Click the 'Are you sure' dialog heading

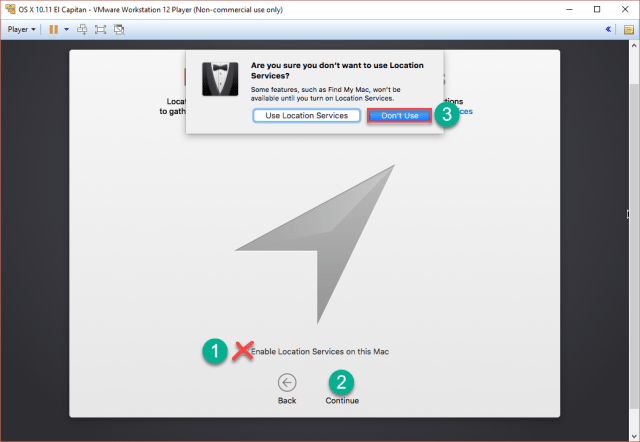click(337, 71)
